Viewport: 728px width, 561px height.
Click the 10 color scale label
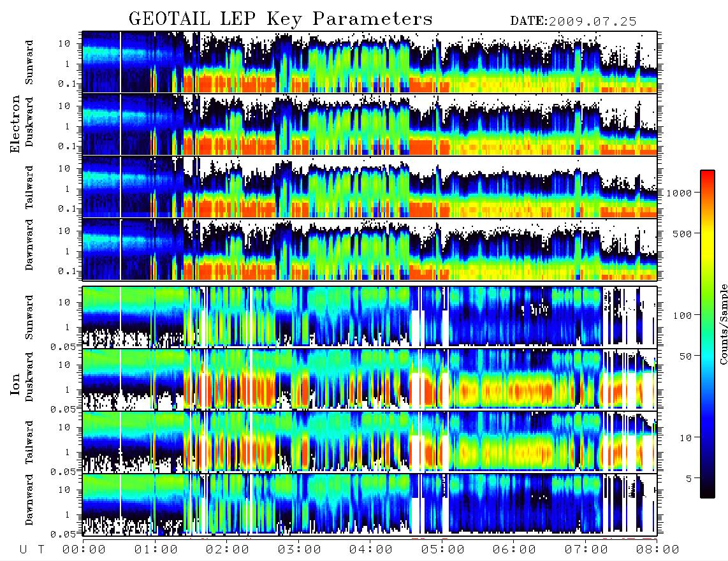pyautogui.click(x=685, y=438)
